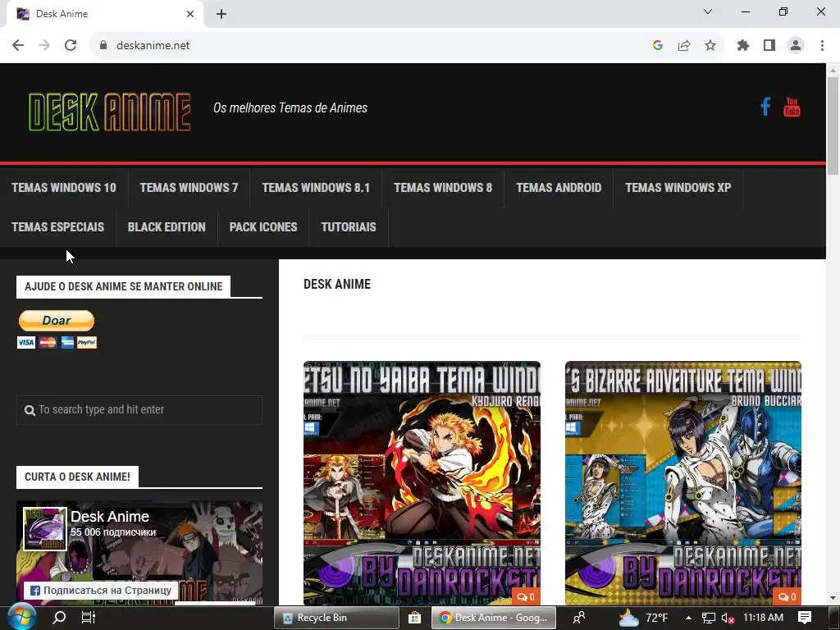Open the Temas Android menu

[x=558, y=188]
